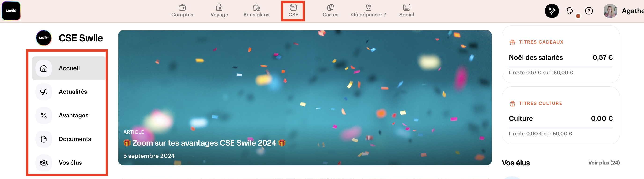Screen dimensions: 644x179
Task: Open Vos élus in the sidebar
Action: tap(69, 162)
